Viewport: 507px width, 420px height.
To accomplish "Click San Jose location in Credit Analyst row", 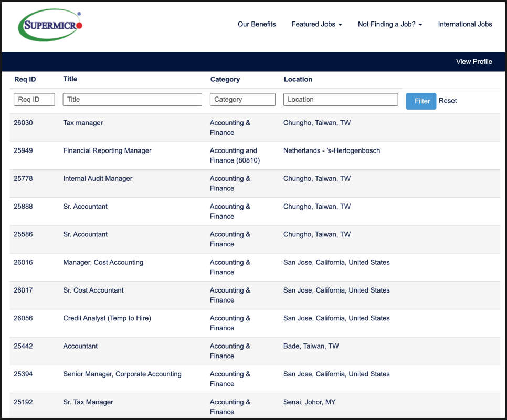I will tap(336, 318).
